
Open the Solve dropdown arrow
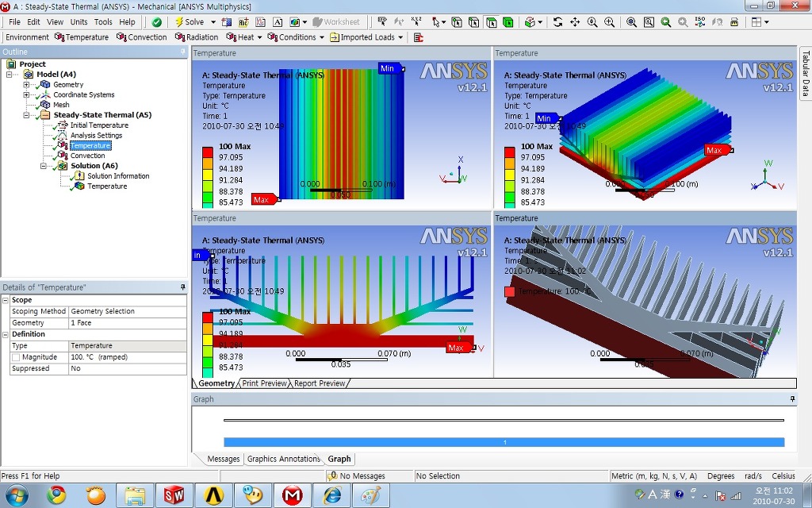tap(213, 21)
